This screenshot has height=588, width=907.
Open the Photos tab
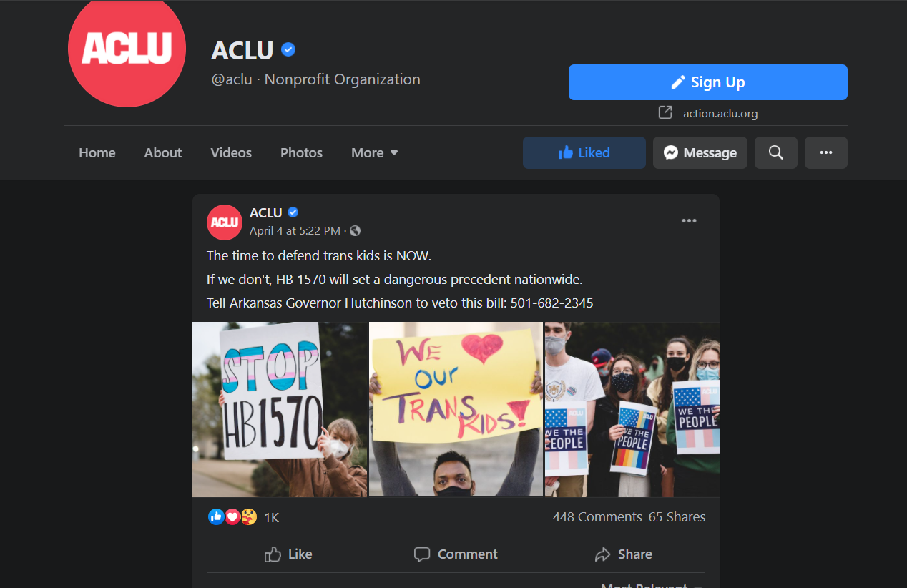301,152
